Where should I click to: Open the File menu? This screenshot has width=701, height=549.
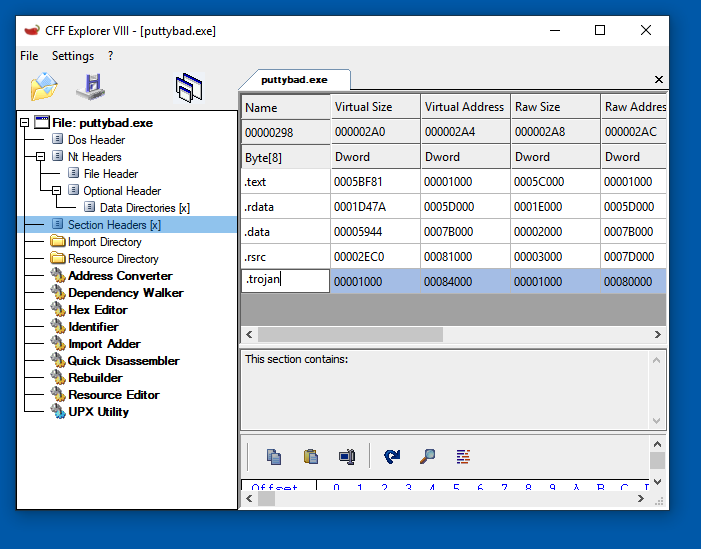(29, 56)
